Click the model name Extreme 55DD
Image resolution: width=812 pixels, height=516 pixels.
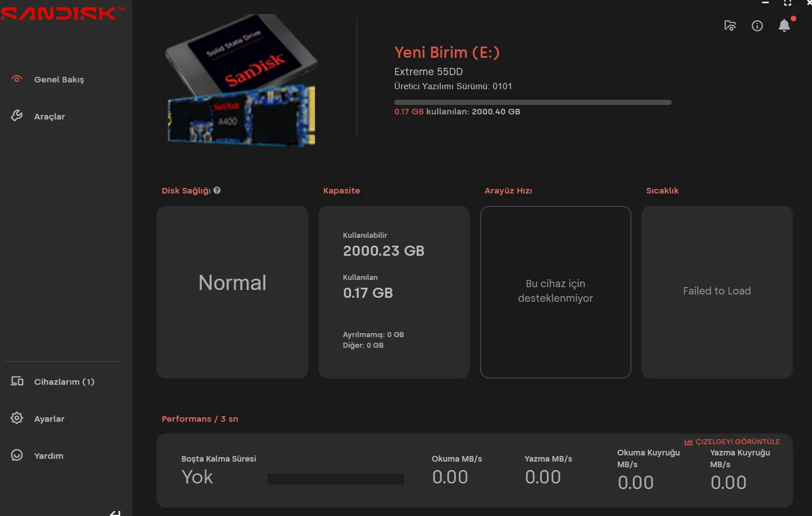[428, 71]
